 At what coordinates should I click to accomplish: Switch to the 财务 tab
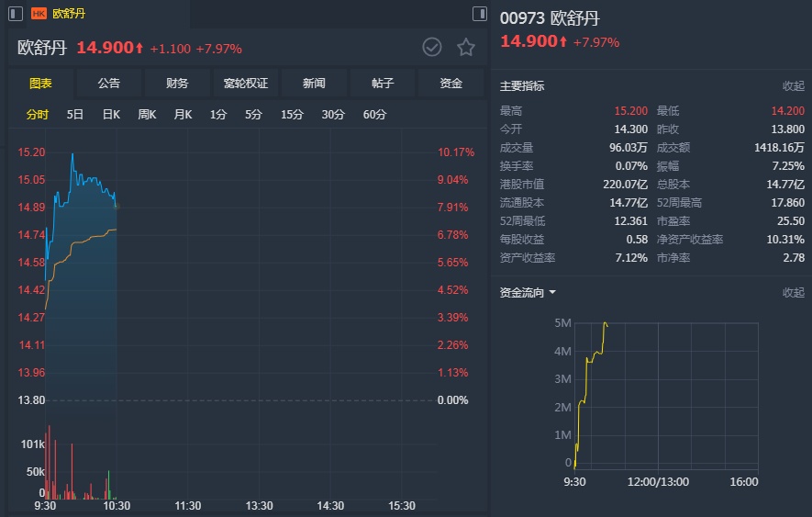point(177,84)
